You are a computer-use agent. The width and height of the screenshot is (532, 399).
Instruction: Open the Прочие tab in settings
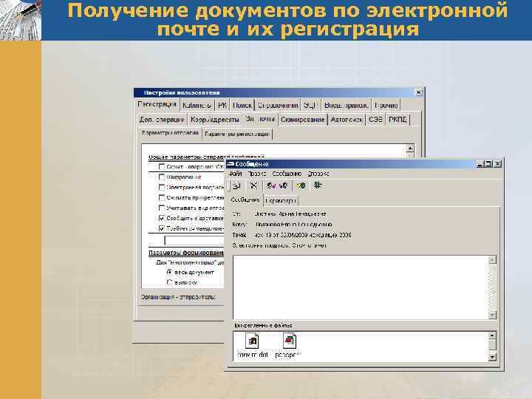[386, 106]
